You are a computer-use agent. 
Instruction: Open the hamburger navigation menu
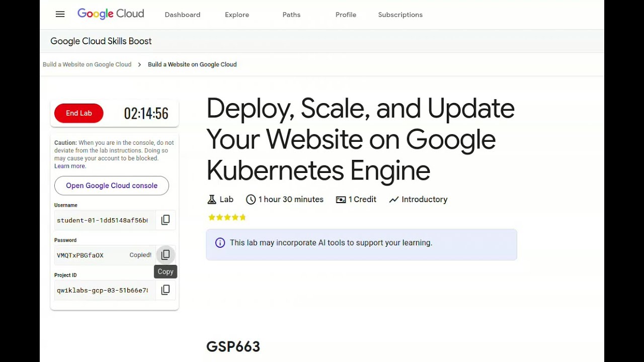point(60,15)
